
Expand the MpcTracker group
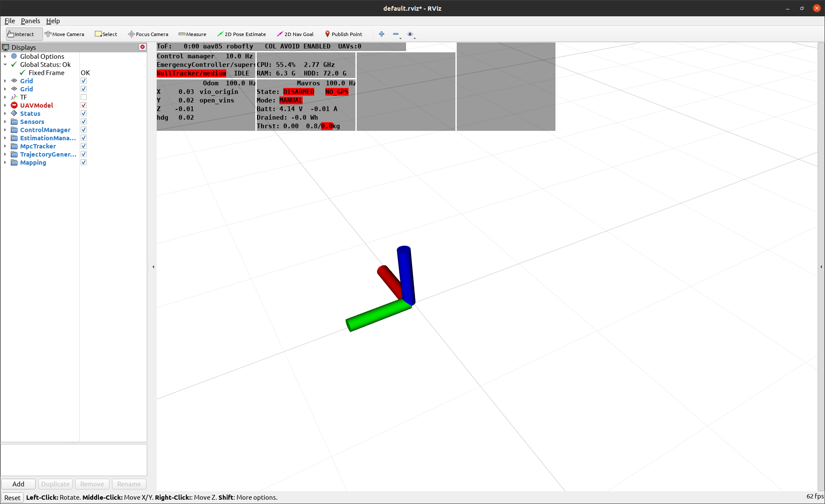tap(5, 146)
